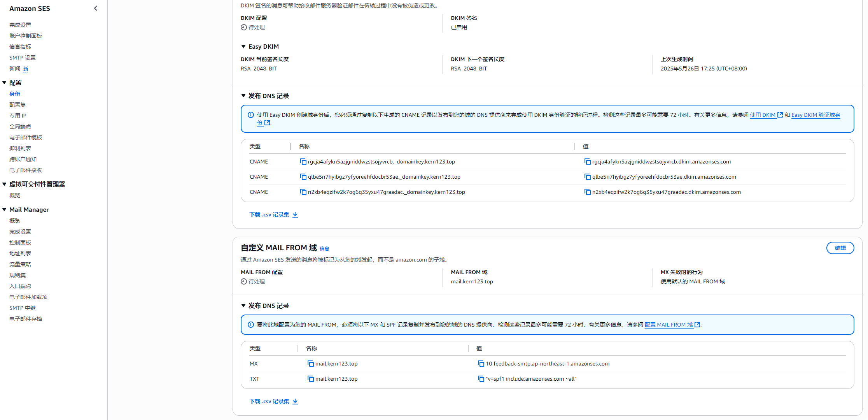Open 完成设置 under Mail Manager

pos(20,232)
